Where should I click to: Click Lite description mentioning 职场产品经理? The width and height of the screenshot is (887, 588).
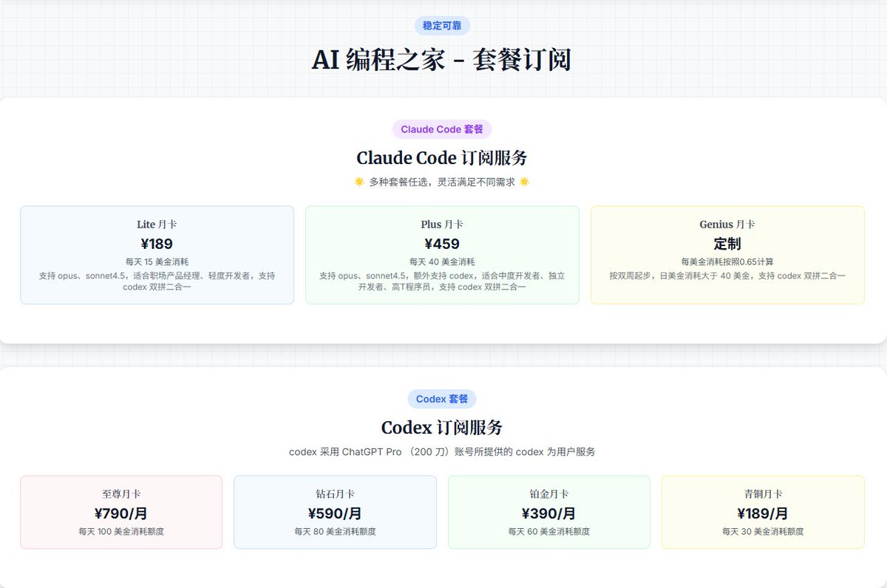click(x=157, y=281)
